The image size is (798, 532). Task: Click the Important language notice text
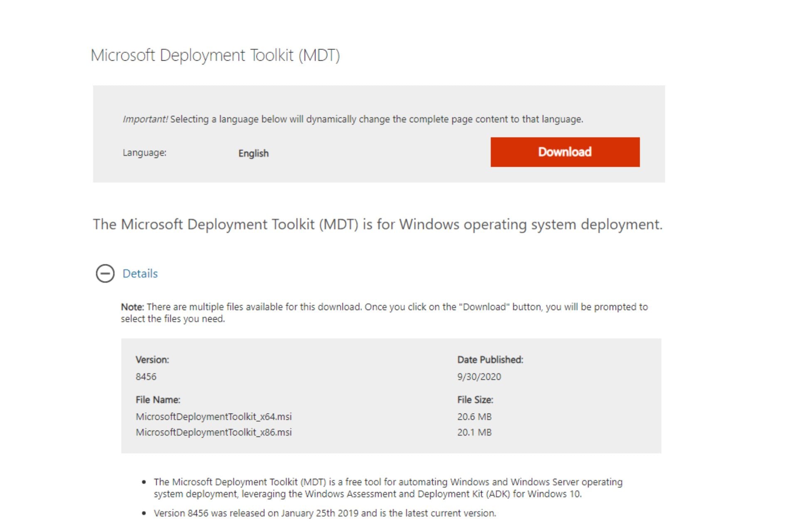pyautogui.click(x=352, y=120)
